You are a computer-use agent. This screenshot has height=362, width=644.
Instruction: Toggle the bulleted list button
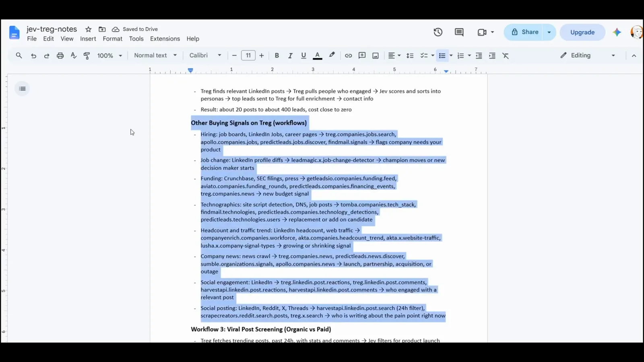(442, 56)
